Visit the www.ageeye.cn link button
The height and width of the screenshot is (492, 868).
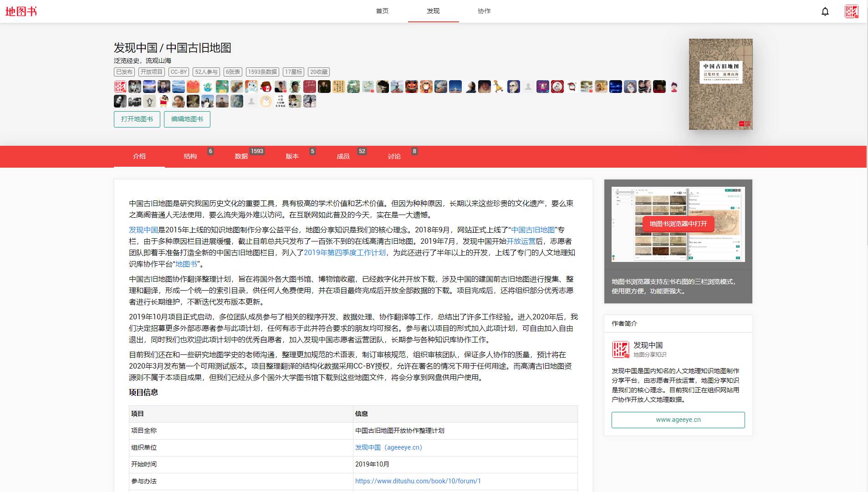[678, 420]
